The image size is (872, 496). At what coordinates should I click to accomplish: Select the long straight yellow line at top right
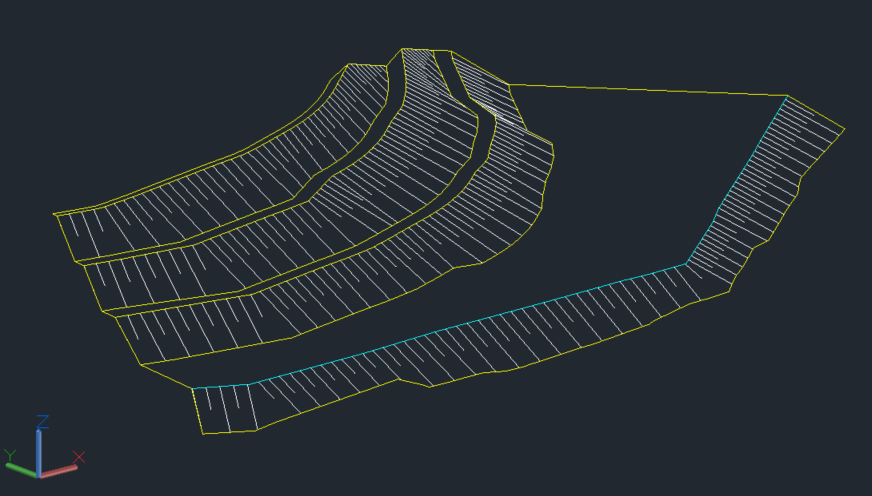click(x=648, y=90)
